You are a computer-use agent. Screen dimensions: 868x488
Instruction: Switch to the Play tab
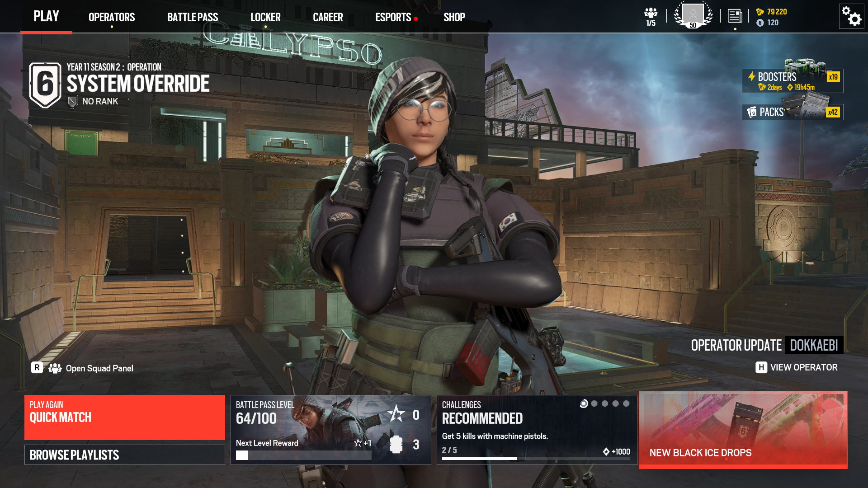pyautogui.click(x=46, y=17)
